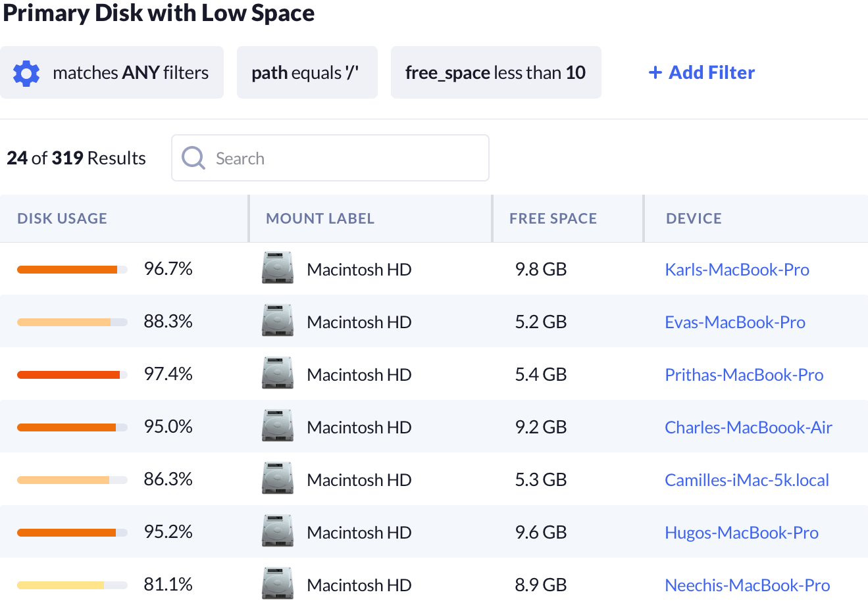868x607 pixels.
Task: Click the drive icon in Camilles-iMac row
Action: (x=277, y=479)
